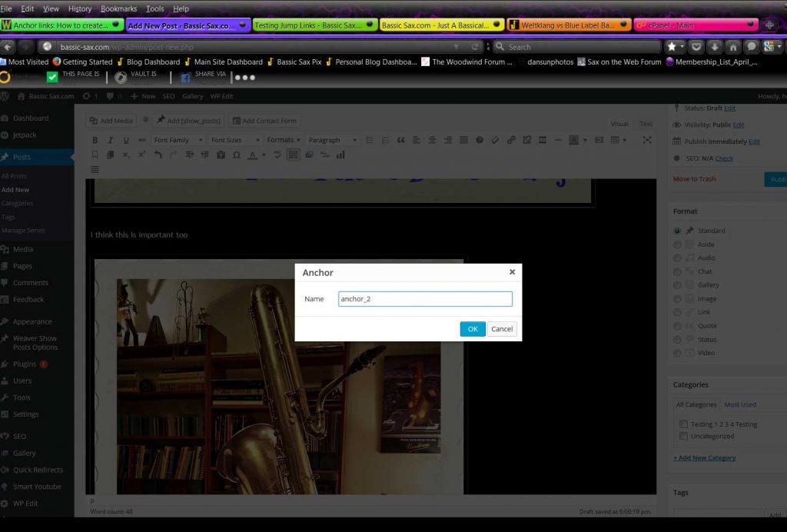The height and width of the screenshot is (532, 787).
Task: Click the Italic formatting icon
Action: 111,140
